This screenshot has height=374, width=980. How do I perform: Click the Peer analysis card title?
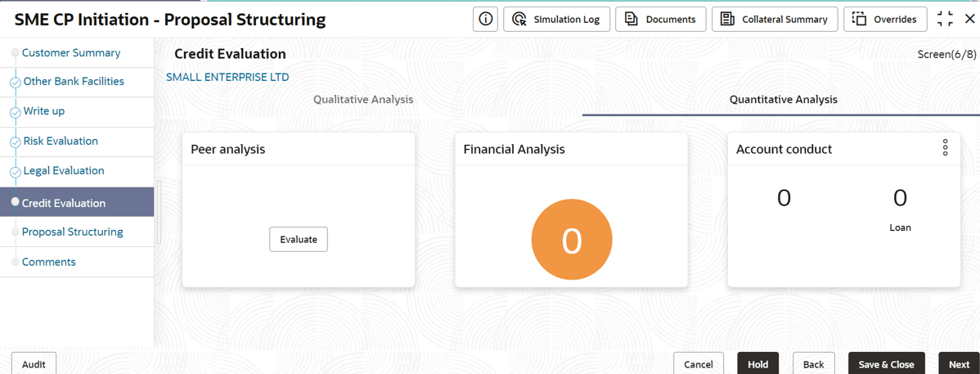(x=227, y=150)
